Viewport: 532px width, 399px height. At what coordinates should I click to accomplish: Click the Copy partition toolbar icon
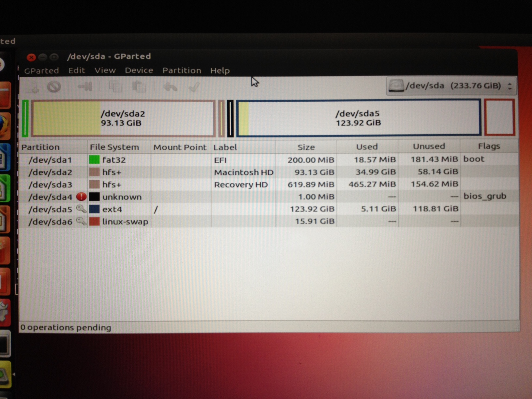click(x=115, y=87)
